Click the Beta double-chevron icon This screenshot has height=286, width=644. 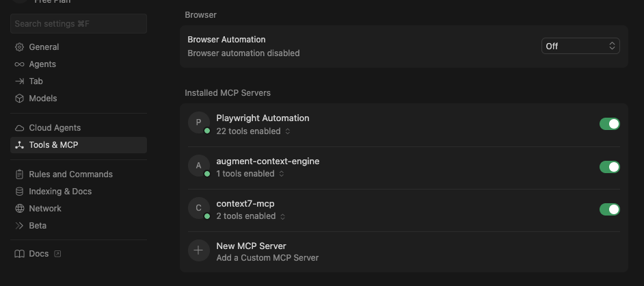point(19,226)
